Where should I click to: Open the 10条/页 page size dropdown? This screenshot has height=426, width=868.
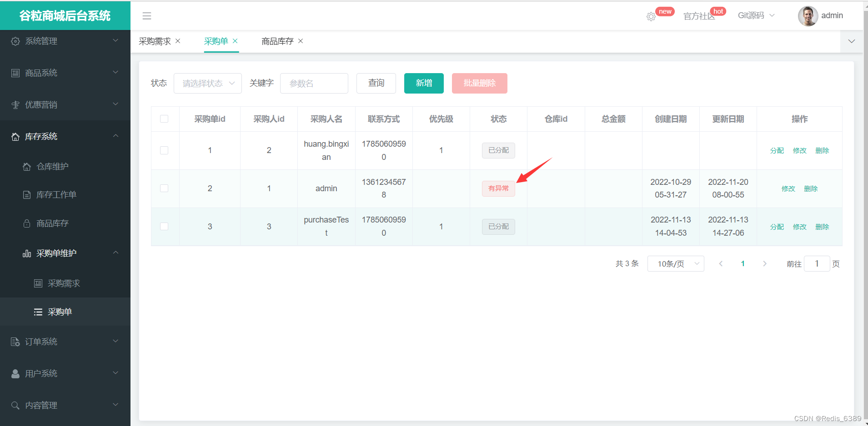[676, 264]
